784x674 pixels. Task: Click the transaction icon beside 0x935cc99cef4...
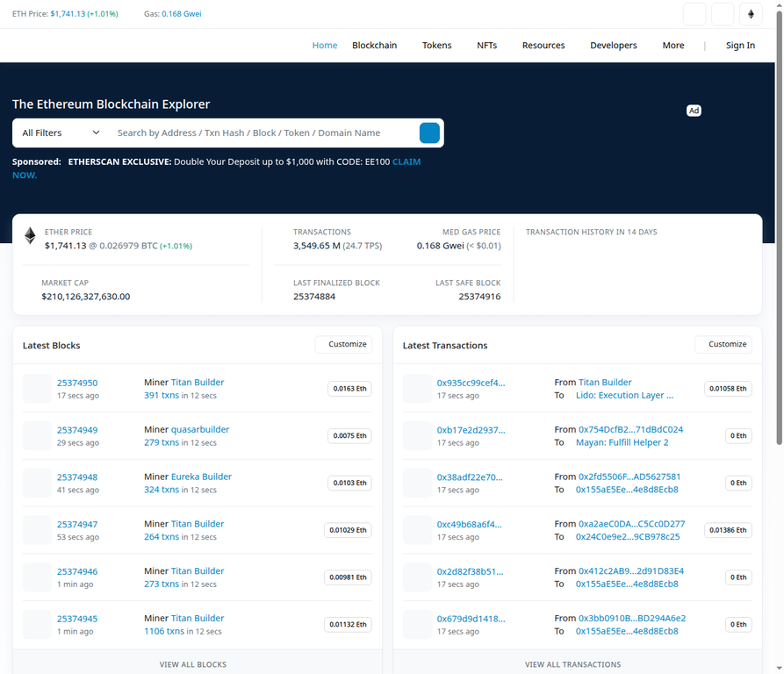pyautogui.click(x=417, y=388)
